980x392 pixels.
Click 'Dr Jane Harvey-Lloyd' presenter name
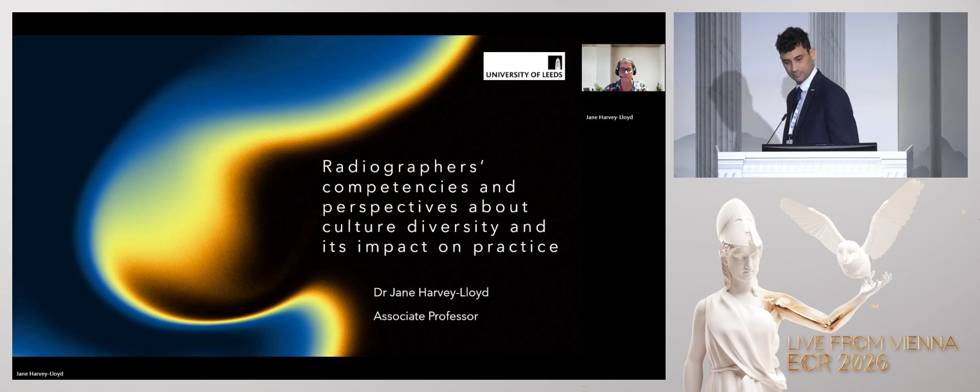(431, 292)
